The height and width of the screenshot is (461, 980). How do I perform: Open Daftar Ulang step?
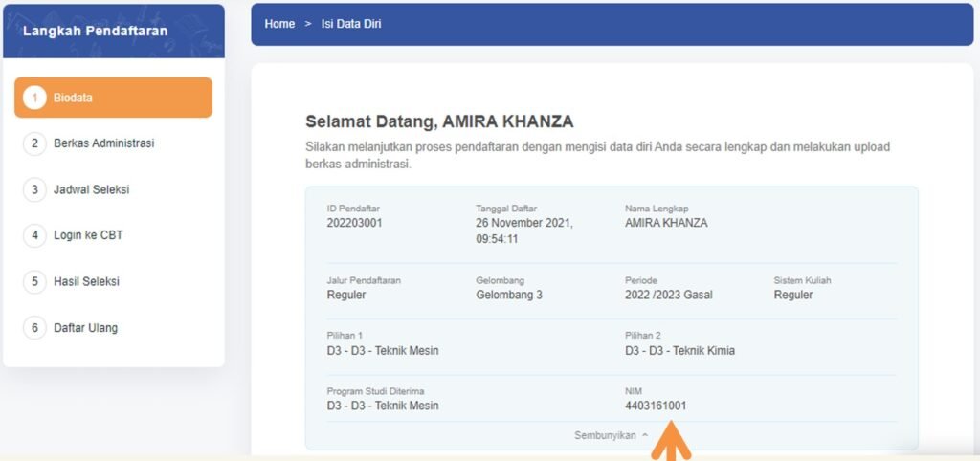[85, 327]
